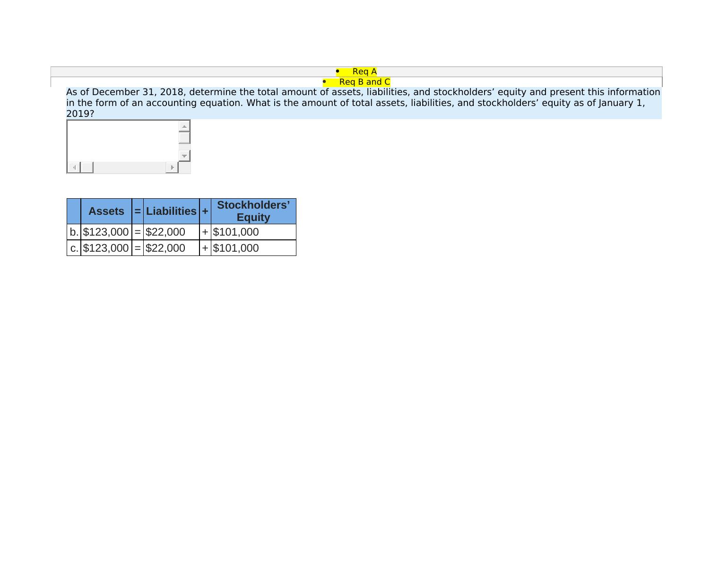Focus the empty answer text area
The width and height of the screenshot is (728, 563).
[x=123, y=141]
